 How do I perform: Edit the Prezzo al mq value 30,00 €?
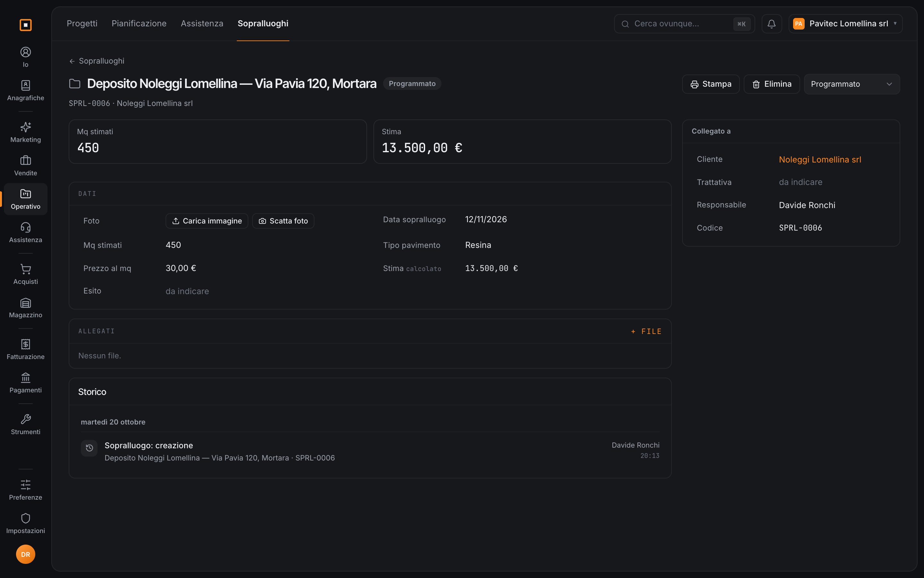coord(181,268)
